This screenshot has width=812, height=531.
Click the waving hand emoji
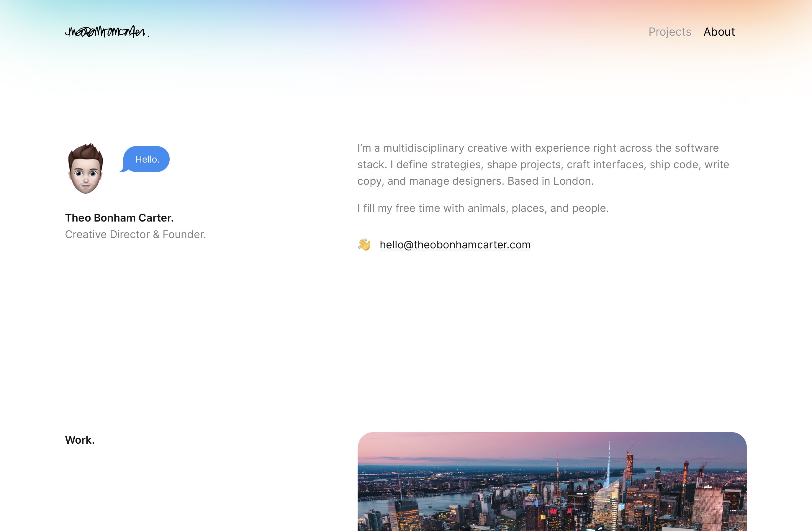(x=364, y=245)
